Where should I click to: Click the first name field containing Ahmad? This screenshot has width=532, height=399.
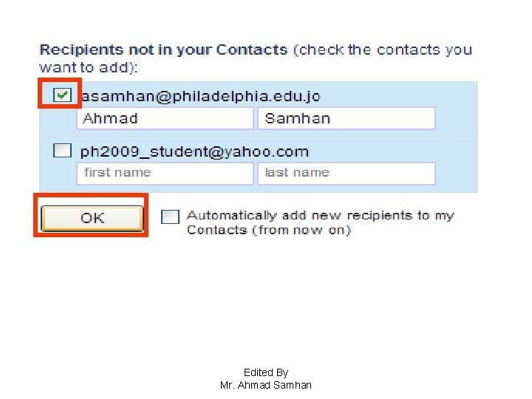point(164,118)
